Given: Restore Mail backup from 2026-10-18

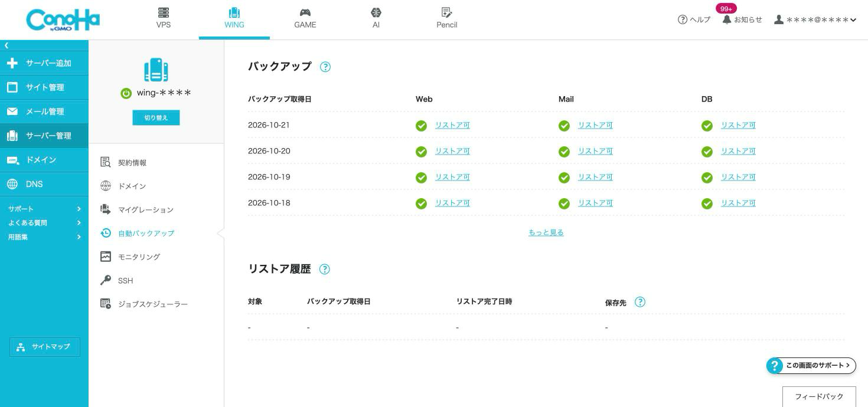Looking at the screenshot, I should click(595, 203).
